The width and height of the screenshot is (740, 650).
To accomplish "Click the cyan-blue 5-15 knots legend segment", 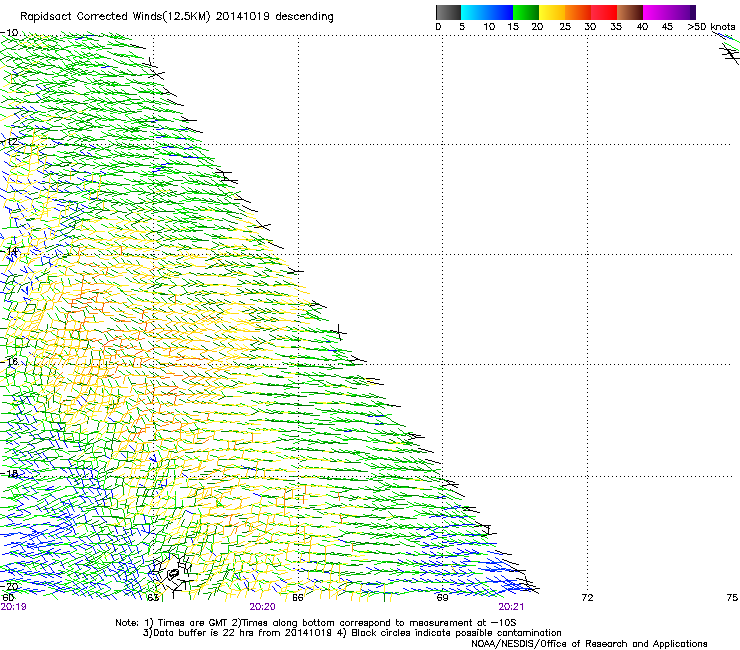I will click(x=487, y=12).
